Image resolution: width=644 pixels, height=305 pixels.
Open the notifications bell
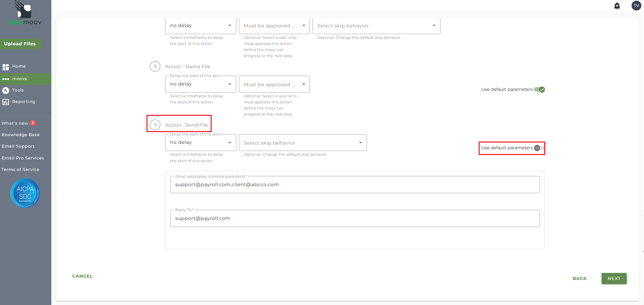617,6
